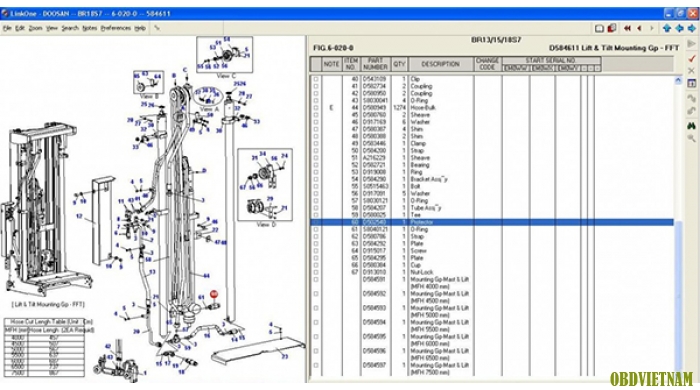
Task: Tick the checkbox for item 44 Hose-Bulk
Action: [316, 108]
